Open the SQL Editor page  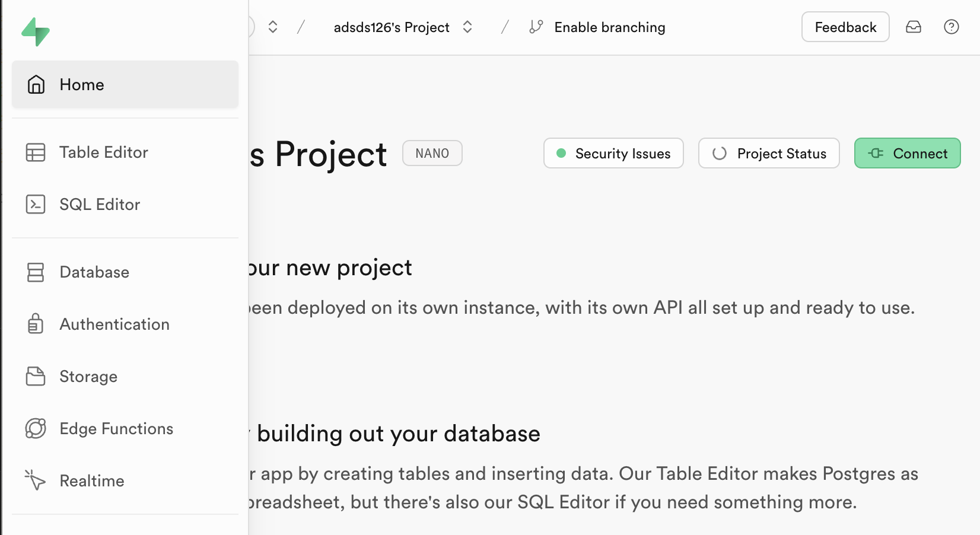[125, 204]
